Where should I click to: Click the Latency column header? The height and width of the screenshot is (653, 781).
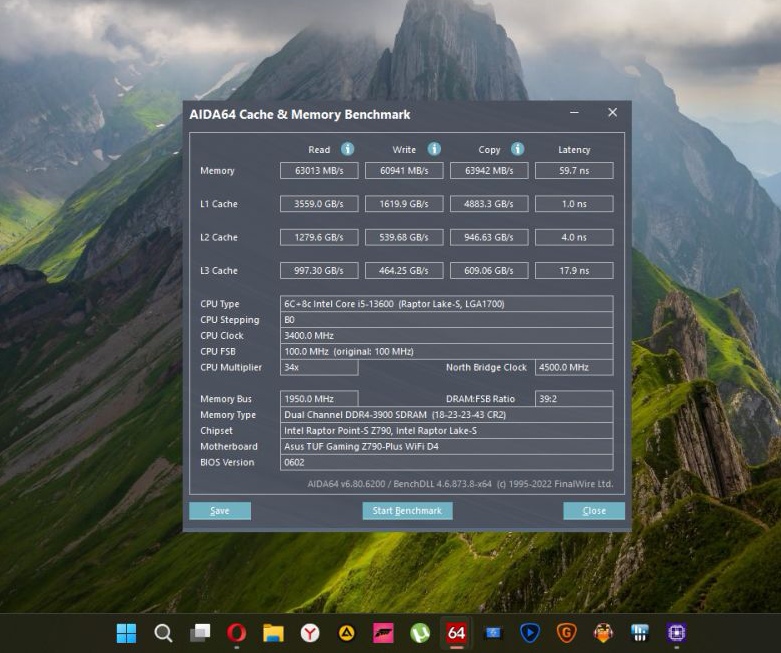coord(574,149)
